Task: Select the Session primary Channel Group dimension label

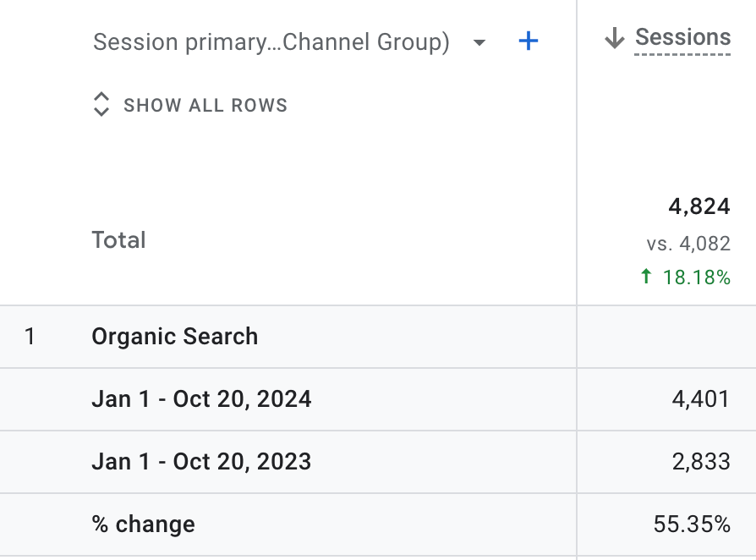Action: pyautogui.click(x=271, y=42)
